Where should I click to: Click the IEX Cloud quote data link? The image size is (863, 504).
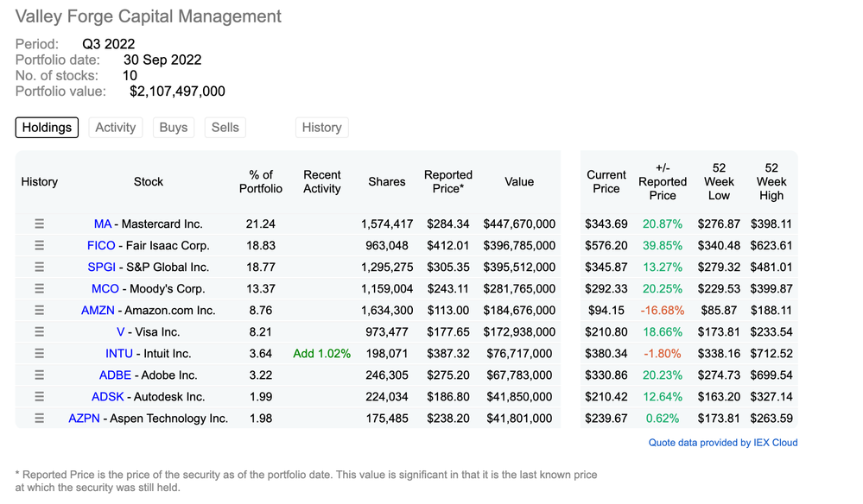[x=723, y=443]
